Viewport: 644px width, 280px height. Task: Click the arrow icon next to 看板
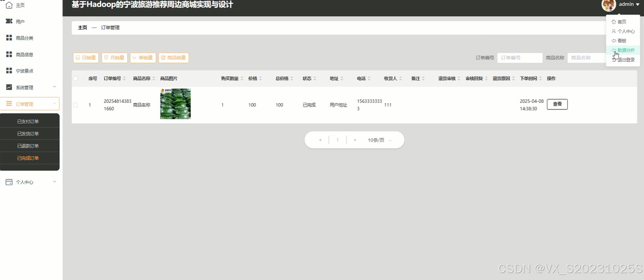tap(614, 41)
